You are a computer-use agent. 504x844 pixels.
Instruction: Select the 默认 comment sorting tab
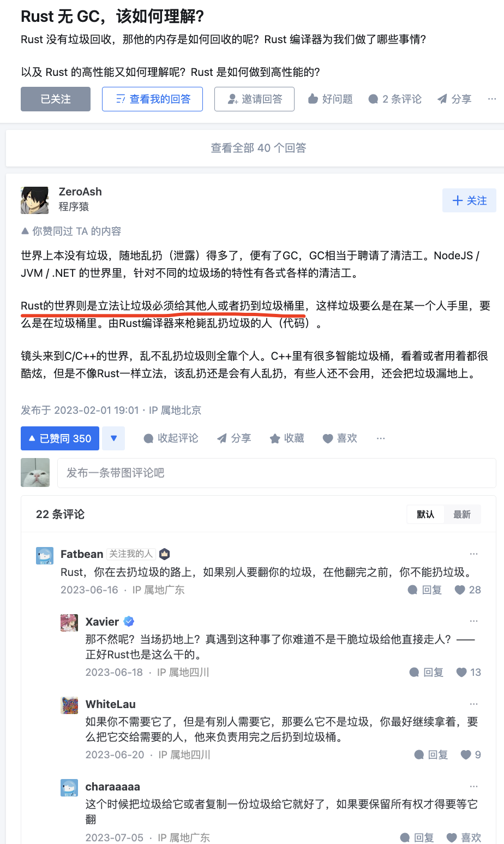point(425,514)
